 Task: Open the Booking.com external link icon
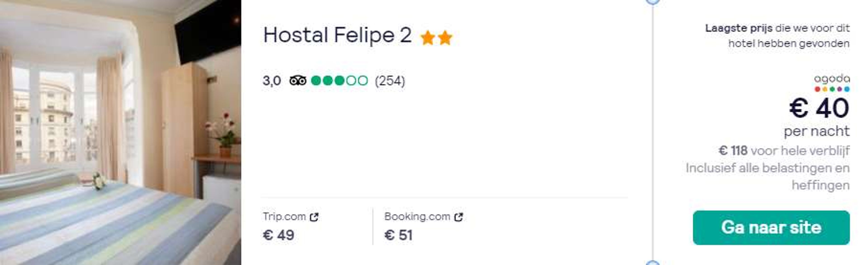(x=459, y=217)
